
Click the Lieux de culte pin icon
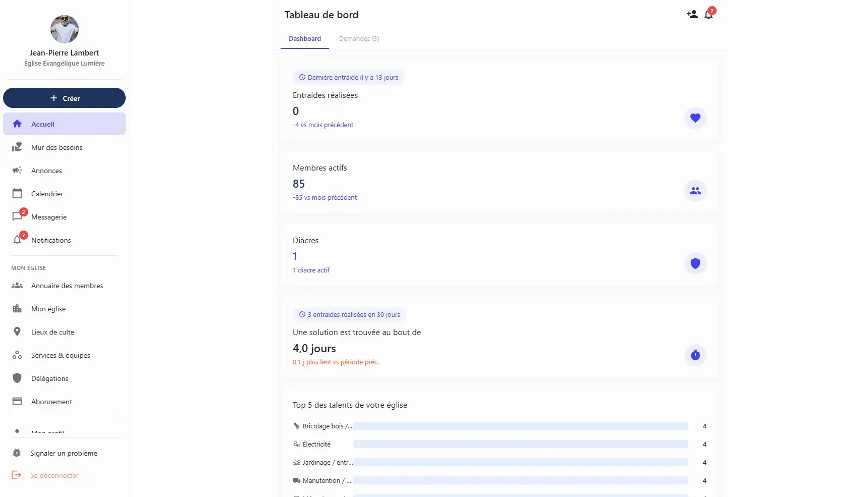17,332
